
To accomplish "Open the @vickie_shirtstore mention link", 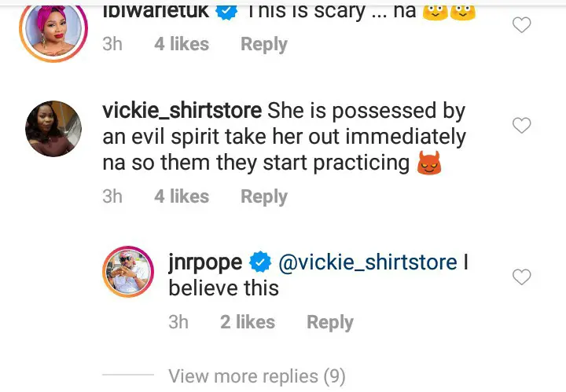I will [x=368, y=262].
